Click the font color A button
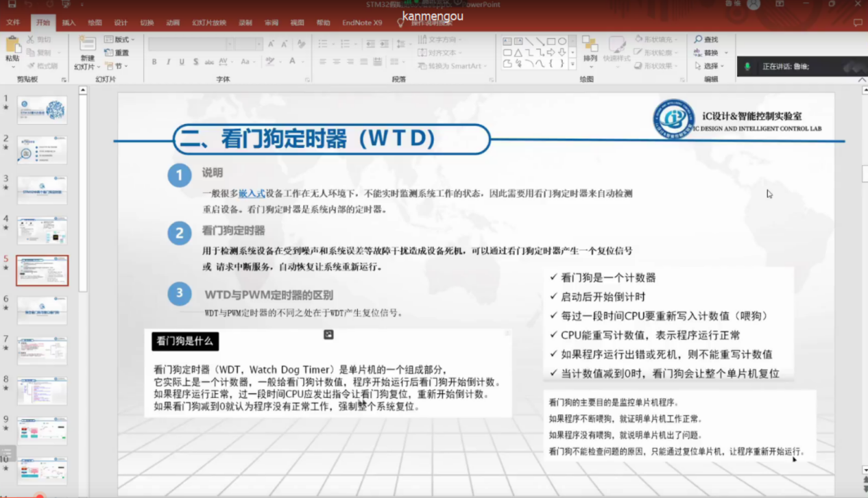The width and height of the screenshot is (868, 498). click(292, 62)
